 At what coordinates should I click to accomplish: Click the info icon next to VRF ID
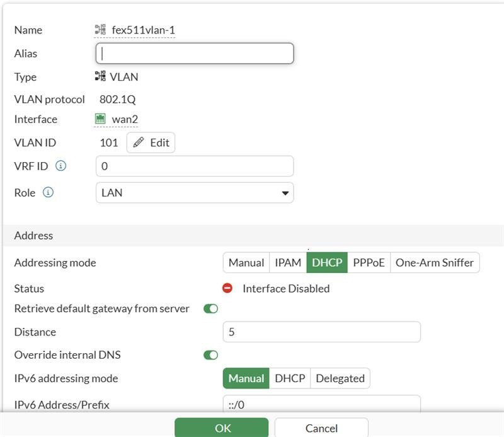click(x=60, y=166)
